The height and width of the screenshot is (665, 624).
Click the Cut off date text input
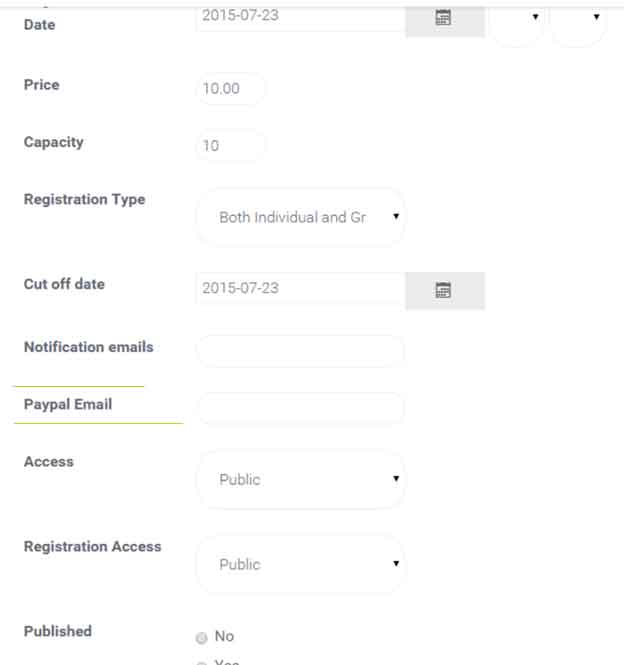[x=300, y=288]
